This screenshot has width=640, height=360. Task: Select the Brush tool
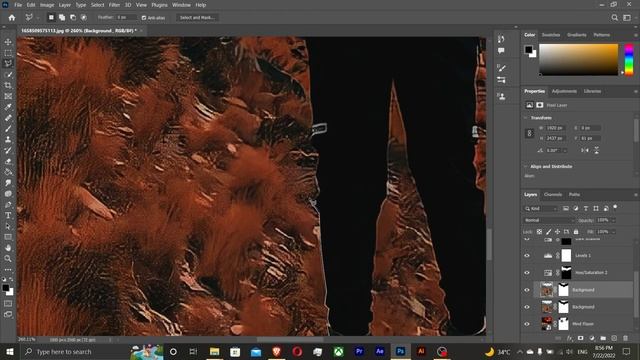click(8, 129)
